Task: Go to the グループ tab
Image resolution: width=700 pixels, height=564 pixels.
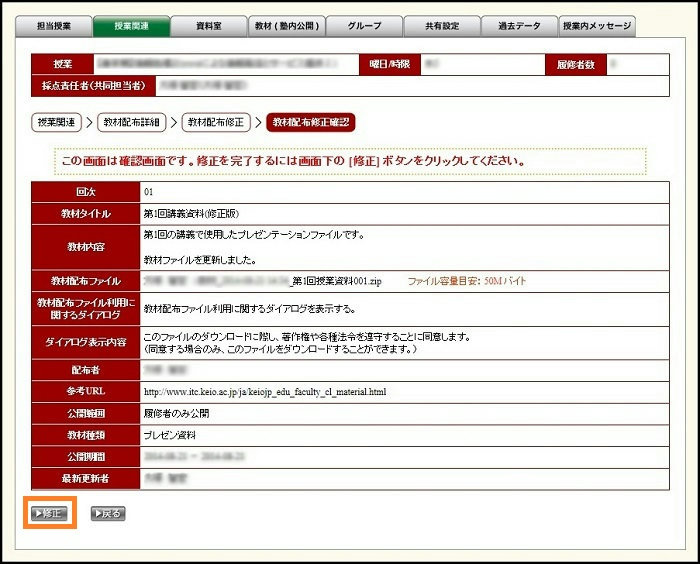Action: (x=363, y=27)
